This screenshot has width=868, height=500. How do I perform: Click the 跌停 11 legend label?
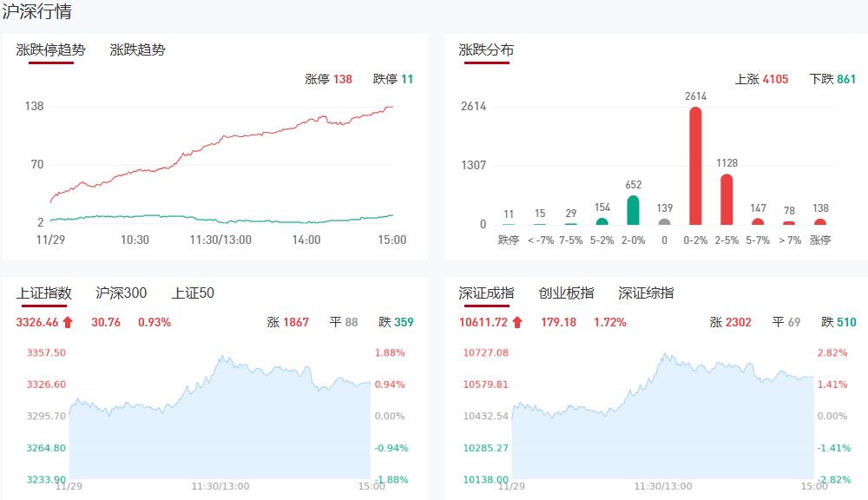[393, 79]
